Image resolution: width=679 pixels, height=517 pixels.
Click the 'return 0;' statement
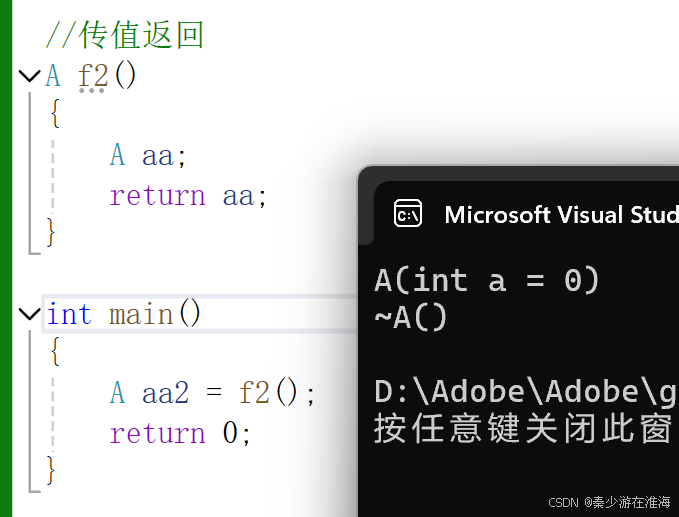click(x=180, y=433)
